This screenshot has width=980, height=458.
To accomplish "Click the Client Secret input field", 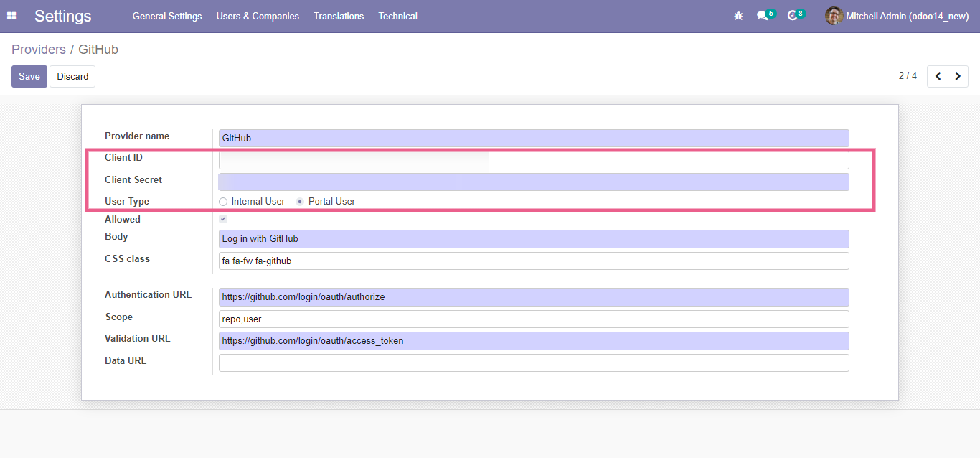I will (x=533, y=182).
